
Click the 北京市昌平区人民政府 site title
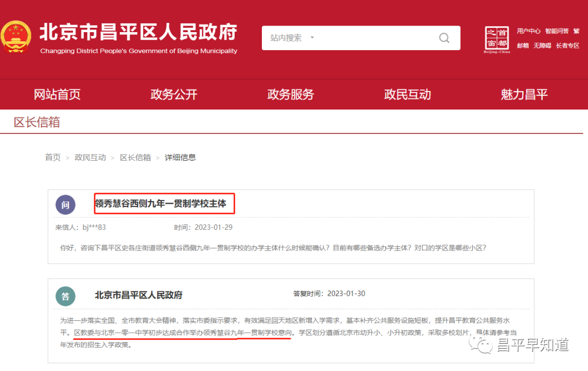pos(138,32)
